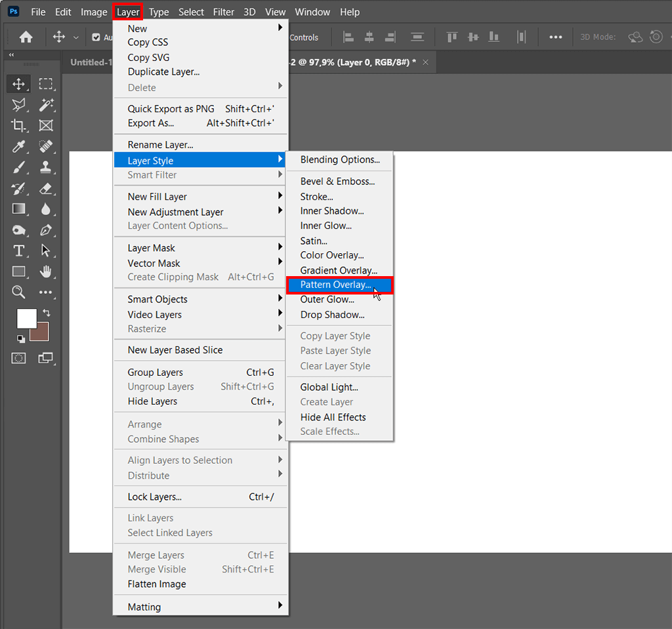Click the Home icon in options bar
Viewport: 672px width, 629px height.
pyautogui.click(x=26, y=37)
